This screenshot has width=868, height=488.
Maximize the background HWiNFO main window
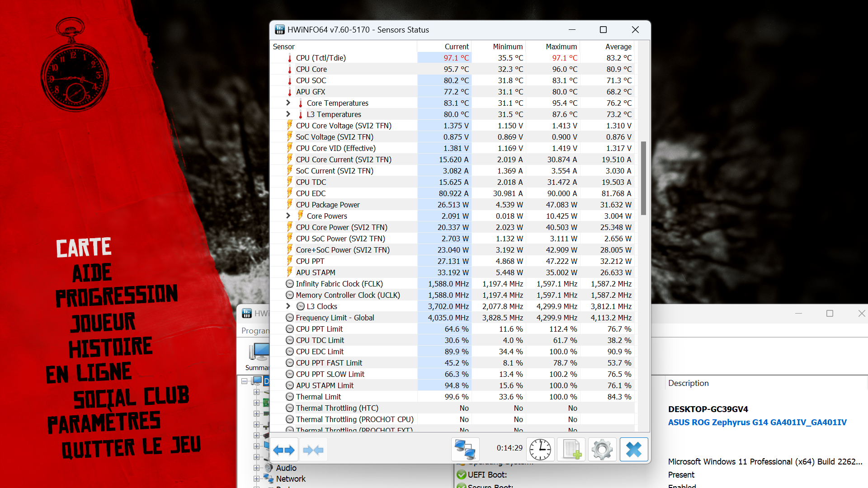pos(830,313)
